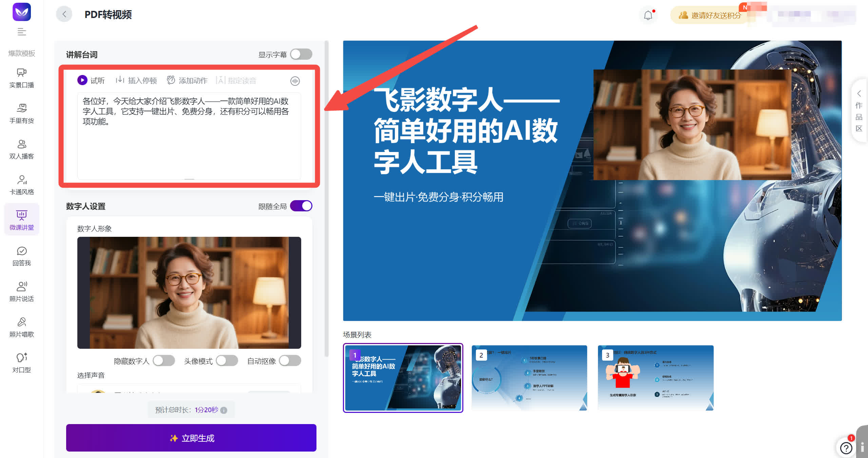
Task: Click inside the 讲解台词 script text box
Action: (189, 136)
